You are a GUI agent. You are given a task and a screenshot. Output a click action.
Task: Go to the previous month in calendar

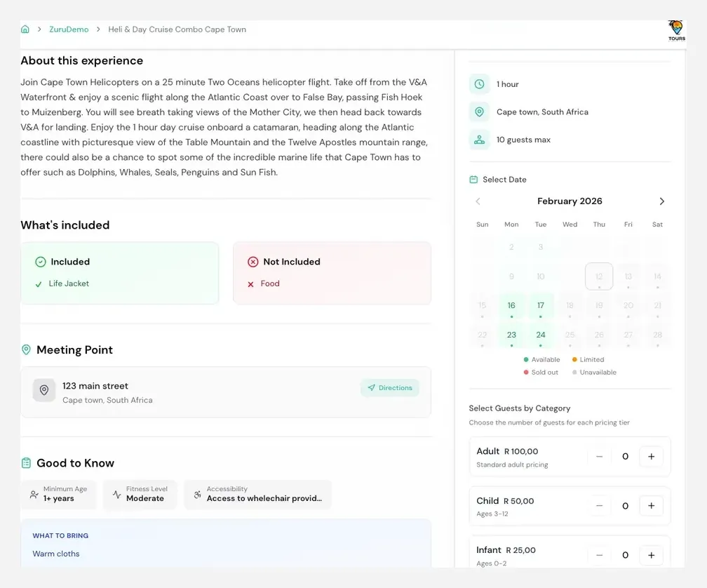[478, 201]
